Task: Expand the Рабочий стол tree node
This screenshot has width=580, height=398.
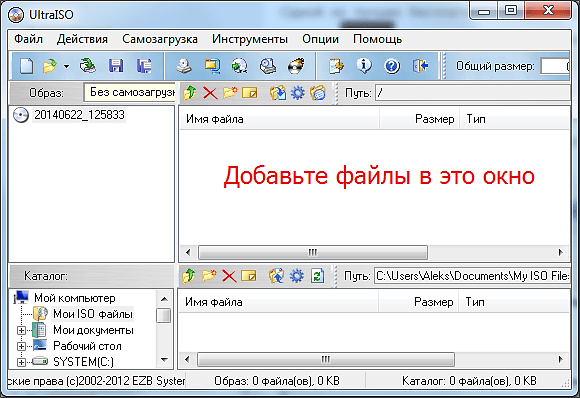Action: click(x=21, y=347)
